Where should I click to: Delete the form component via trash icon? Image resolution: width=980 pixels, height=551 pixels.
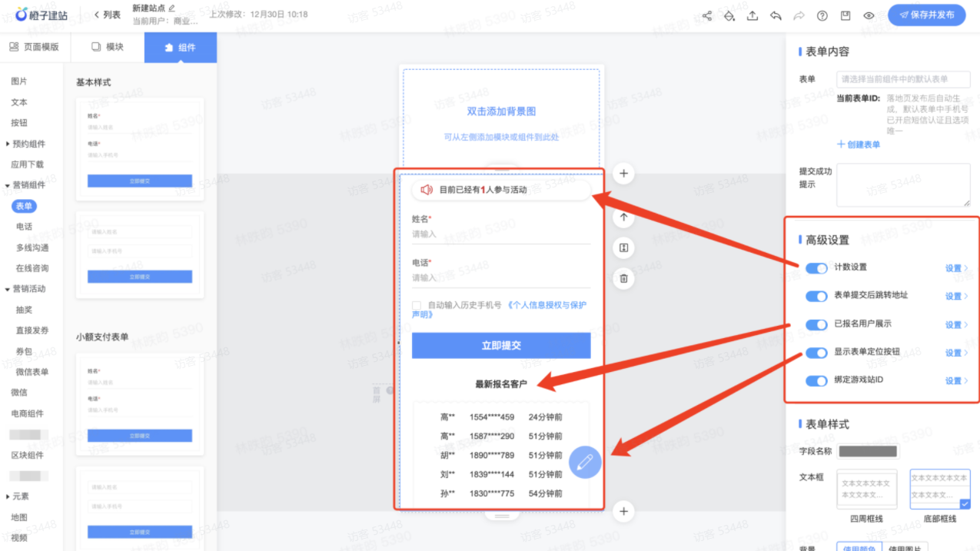pyautogui.click(x=623, y=277)
